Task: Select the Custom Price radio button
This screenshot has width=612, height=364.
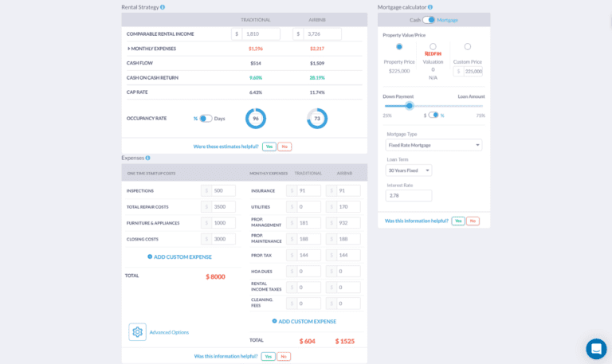Action: coord(468,46)
